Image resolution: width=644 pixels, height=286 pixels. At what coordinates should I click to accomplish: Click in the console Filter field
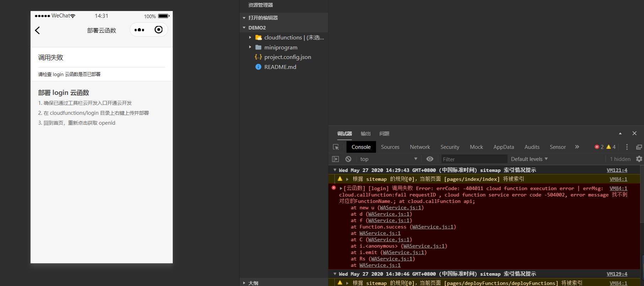coord(474,159)
